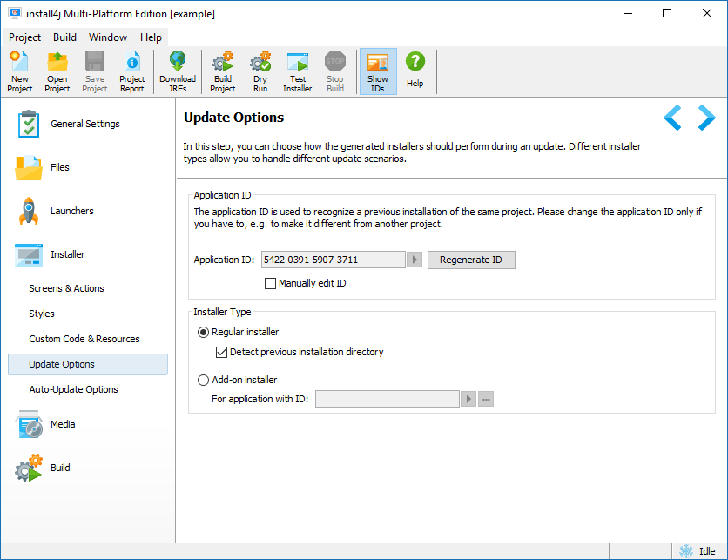Click the Regenerate ID button
The image size is (728, 560).
pos(471,260)
